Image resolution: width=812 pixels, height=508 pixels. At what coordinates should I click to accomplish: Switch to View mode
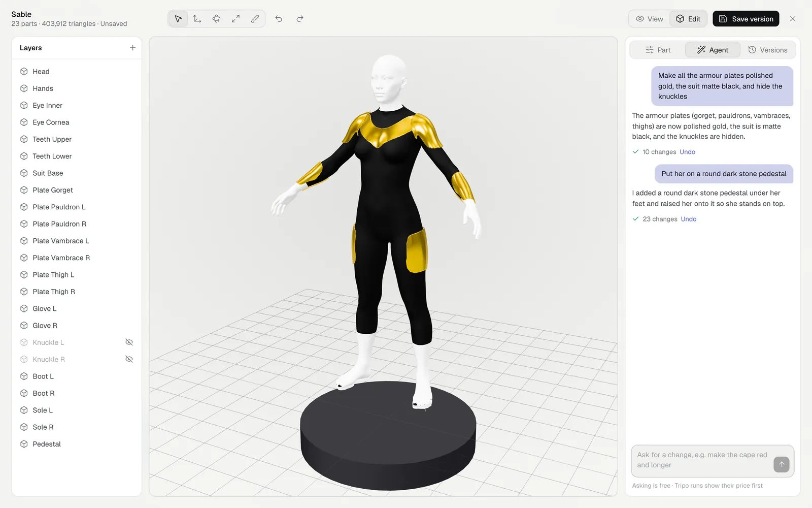(x=650, y=19)
